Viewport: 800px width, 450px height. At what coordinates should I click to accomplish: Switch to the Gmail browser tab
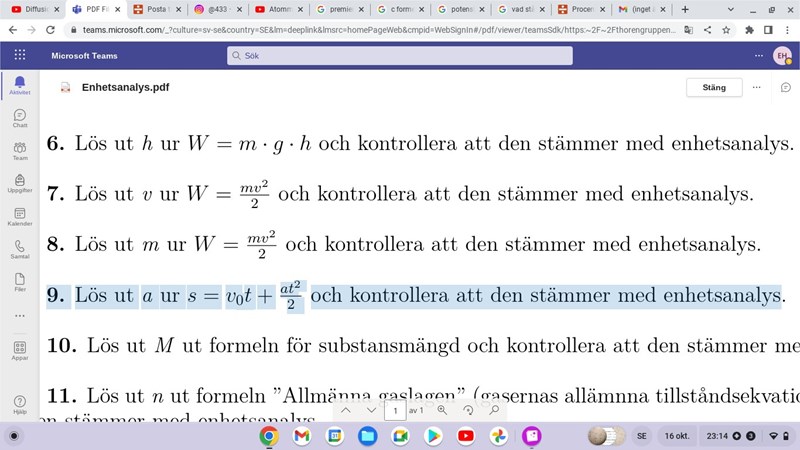pyautogui.click(x=640, y=9)
